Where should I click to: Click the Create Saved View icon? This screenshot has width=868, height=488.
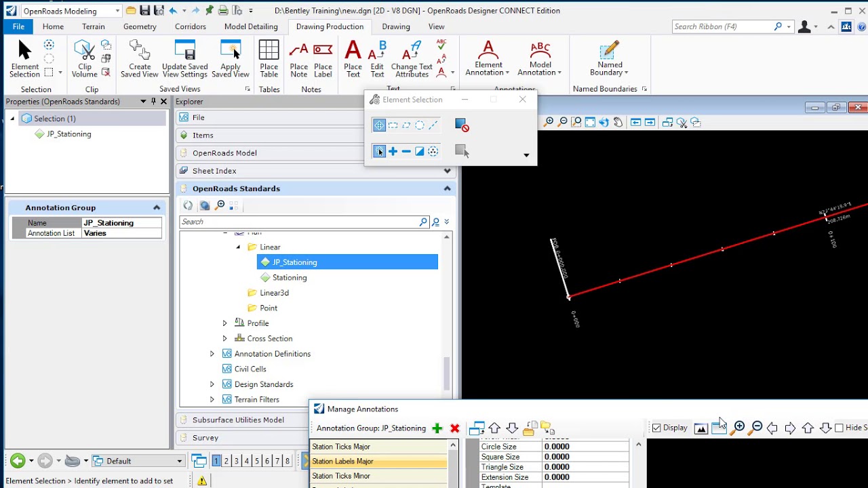[x=139, y=52]
